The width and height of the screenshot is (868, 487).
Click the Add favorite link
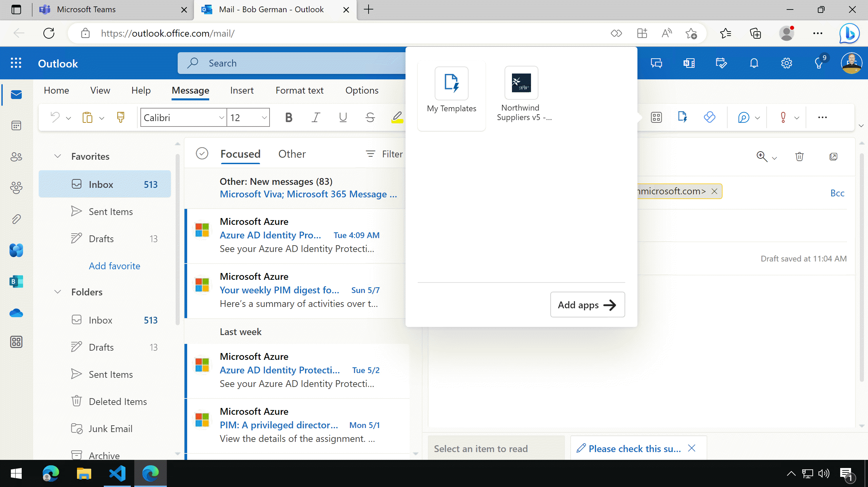coord(114,266)
